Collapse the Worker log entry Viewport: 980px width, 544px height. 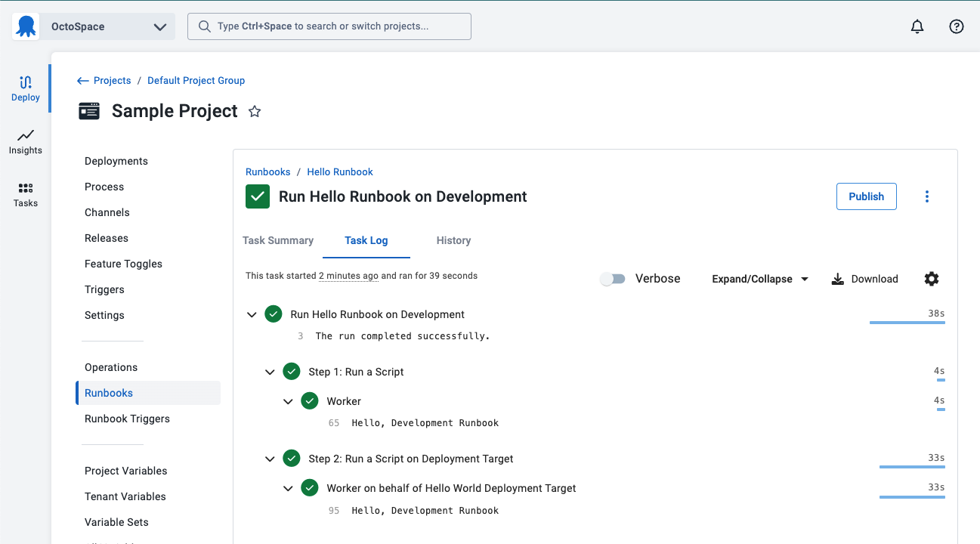(288, 401)
